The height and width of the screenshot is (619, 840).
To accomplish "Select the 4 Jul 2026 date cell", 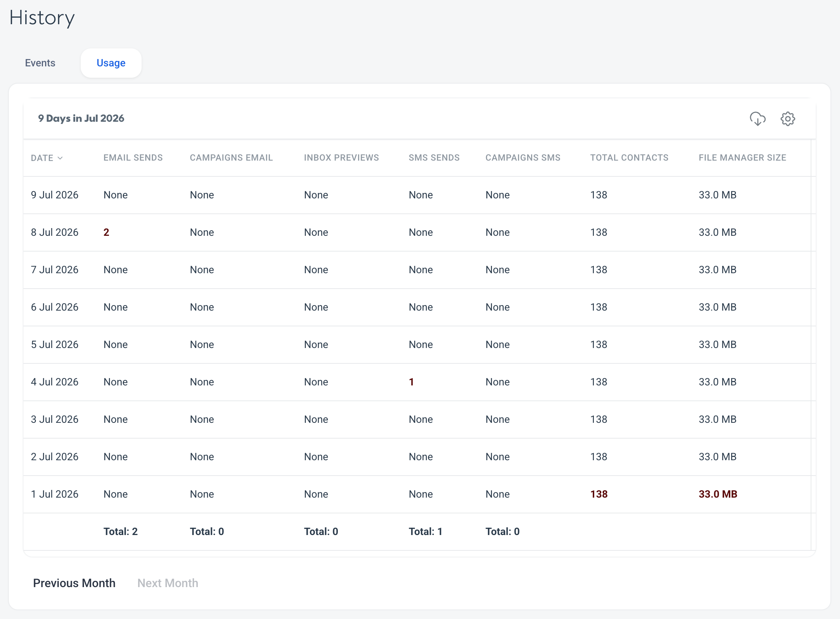I will click(x=55, y=382).
